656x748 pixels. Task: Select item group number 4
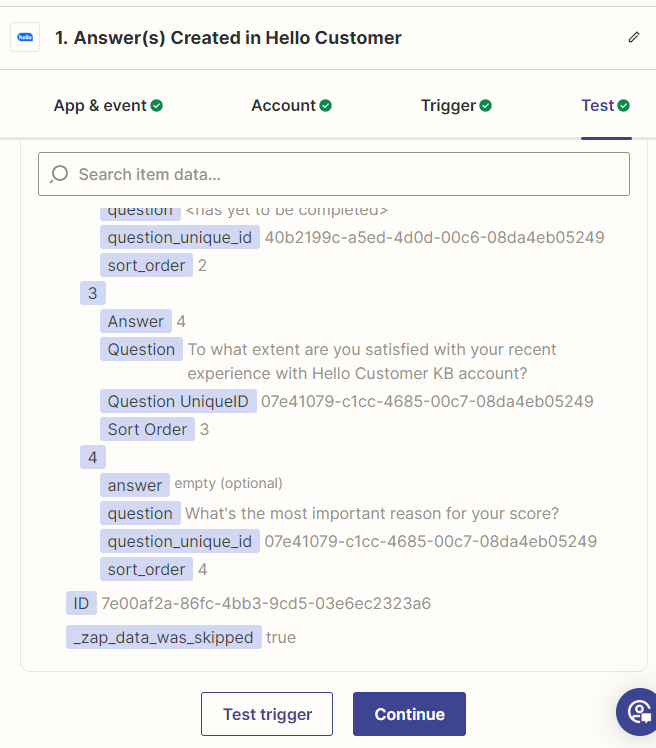(93, 457)
